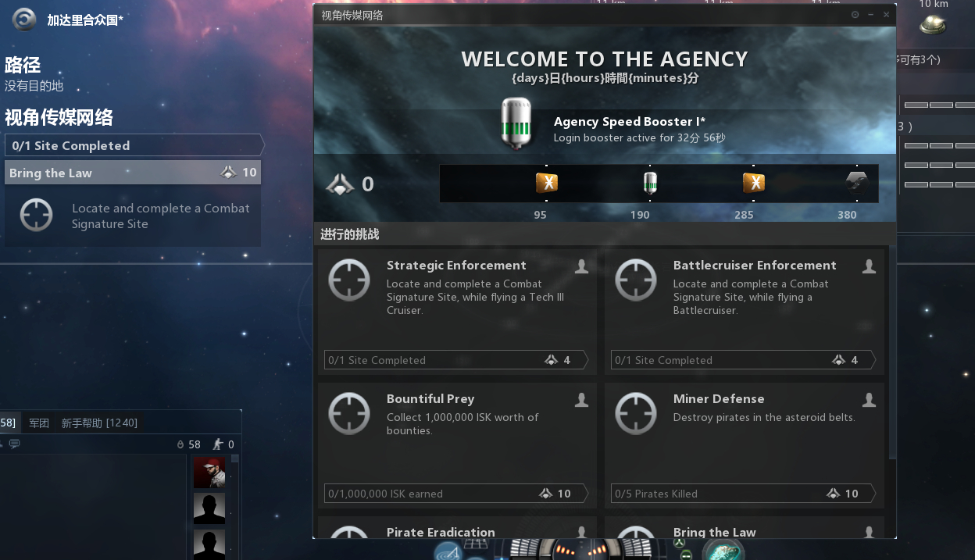Open the Bountiful Prey challenge title
This screenshot has width=975, height=560.
[x=430, y=399]
